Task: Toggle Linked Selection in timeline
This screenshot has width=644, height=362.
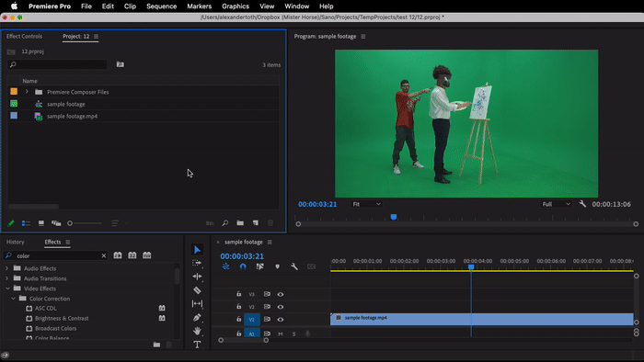Action: point(260,266)
